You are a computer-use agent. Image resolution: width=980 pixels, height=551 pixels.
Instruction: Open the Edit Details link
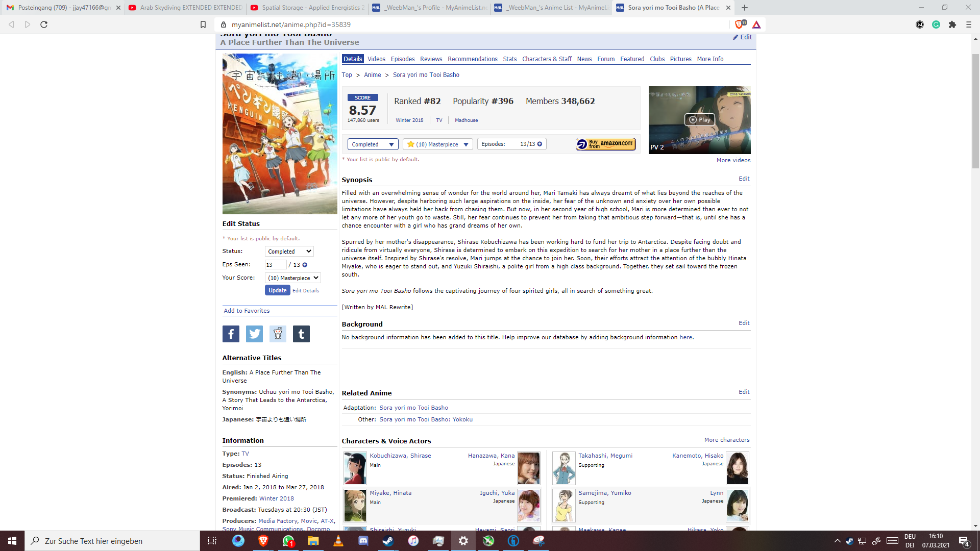tap(306, 291)
